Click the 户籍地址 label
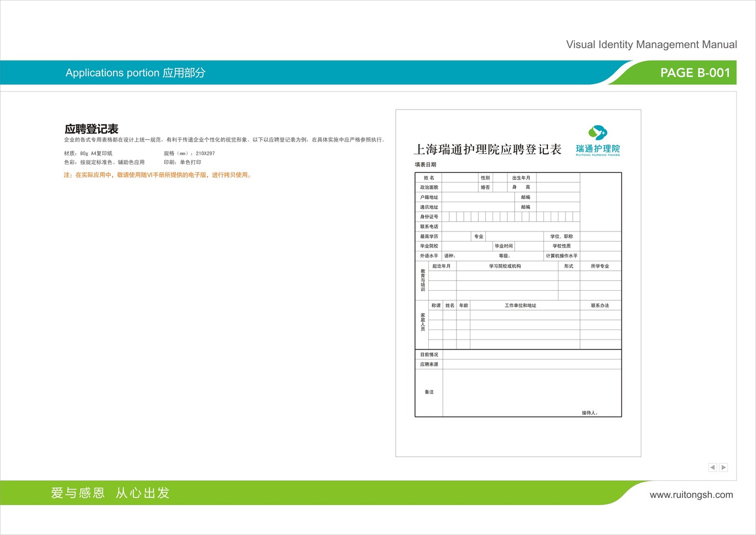Image resolution: width=756 pixels, height=535 pixels. (429, 197)
